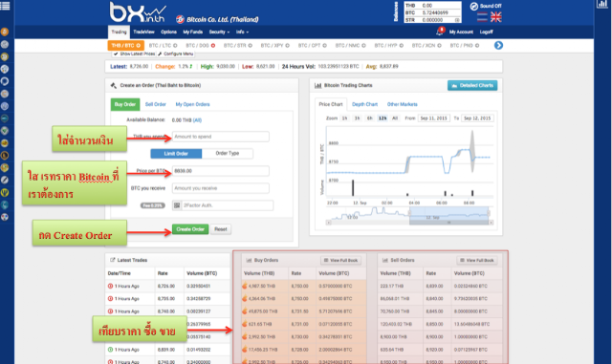Select the Thai flag language icon

[482, 17]
